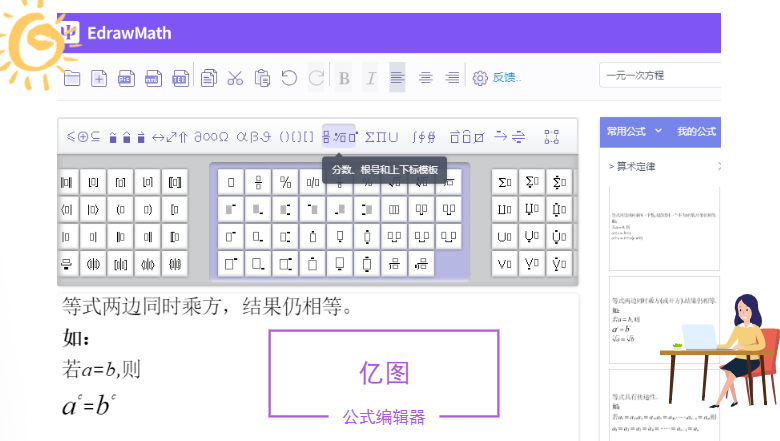The image size is (780, 441).
Task: Open relational symbols group ≤⊕⊆
Action: pos(84,137)
